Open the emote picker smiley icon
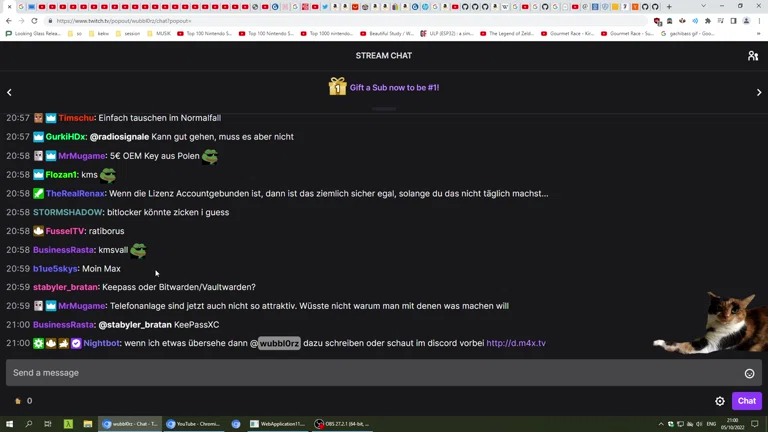 pyautogui.click(x=749, y=373)
